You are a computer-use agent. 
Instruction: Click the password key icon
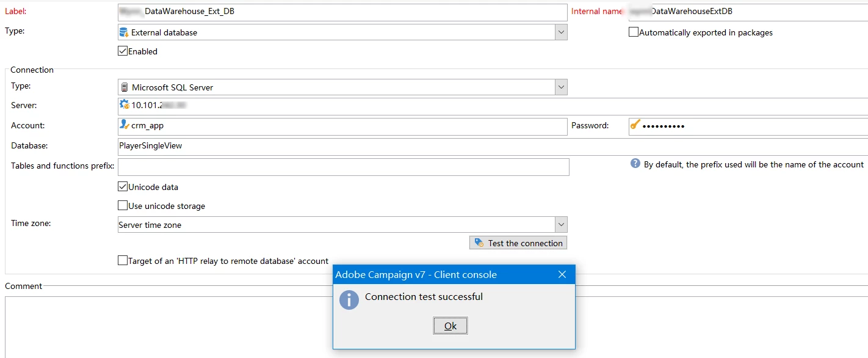pyautogui.click(x=635, y=125)
